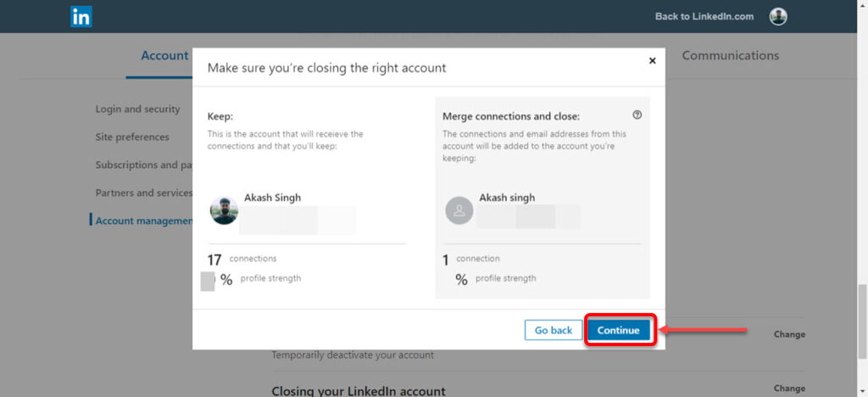Open Login and security settings
868x397 pixels.
[x=137, y=109]
